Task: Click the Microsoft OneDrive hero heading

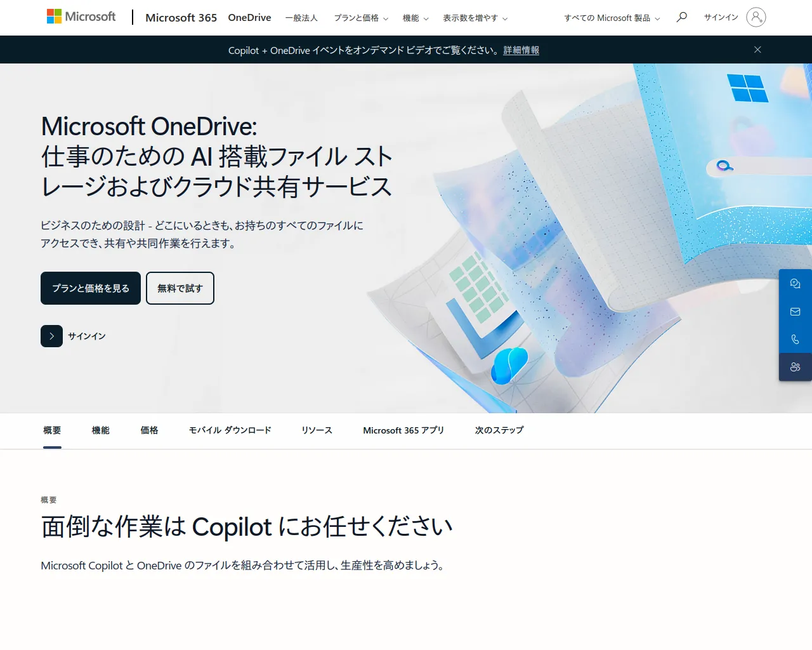Action: (x=217, y=156)
